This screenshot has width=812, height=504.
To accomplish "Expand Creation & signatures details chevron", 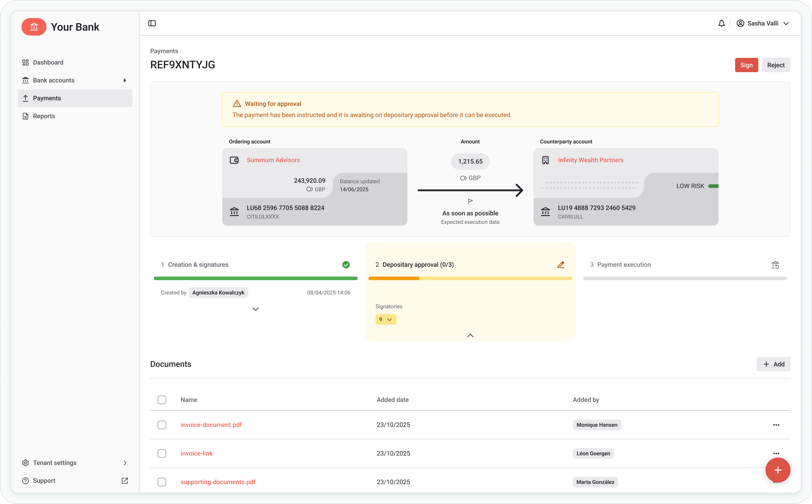I will click(256, 309).
